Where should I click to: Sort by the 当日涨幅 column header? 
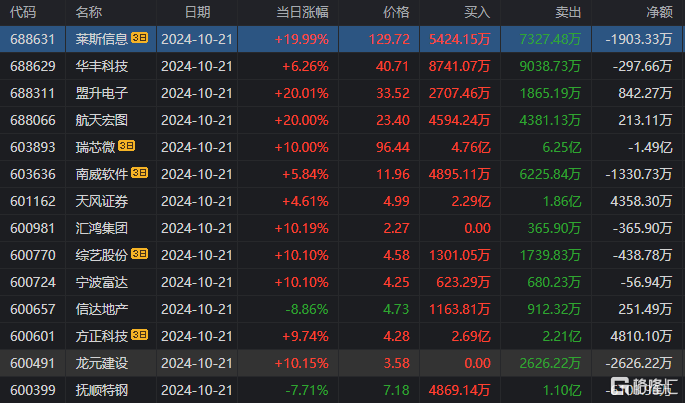point(302,12)
